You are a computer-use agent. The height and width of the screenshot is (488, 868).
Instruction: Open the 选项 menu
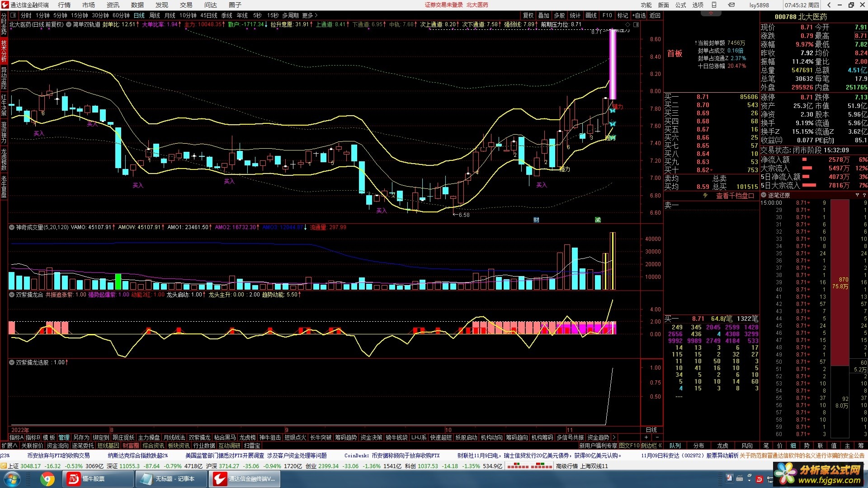coord(698,5)
